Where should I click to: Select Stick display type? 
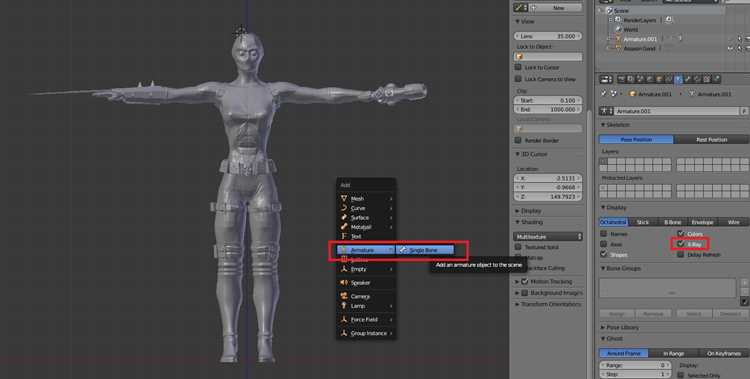click(643, 222)
